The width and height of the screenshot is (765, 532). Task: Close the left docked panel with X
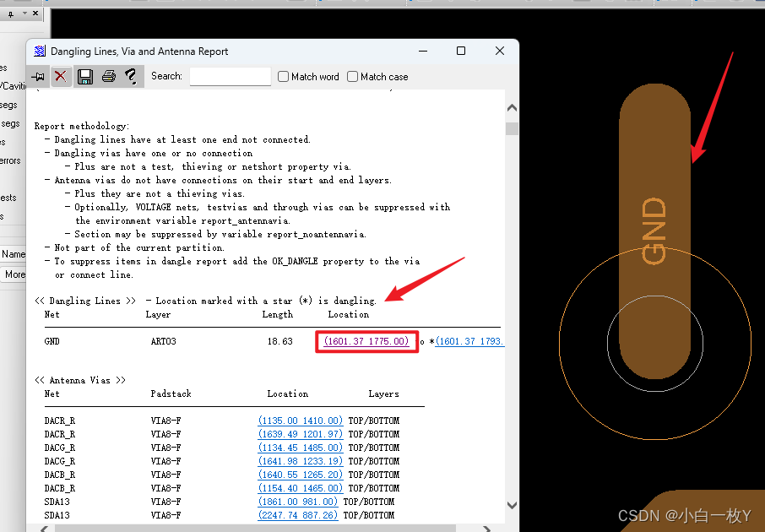click(x=35, y=14)
